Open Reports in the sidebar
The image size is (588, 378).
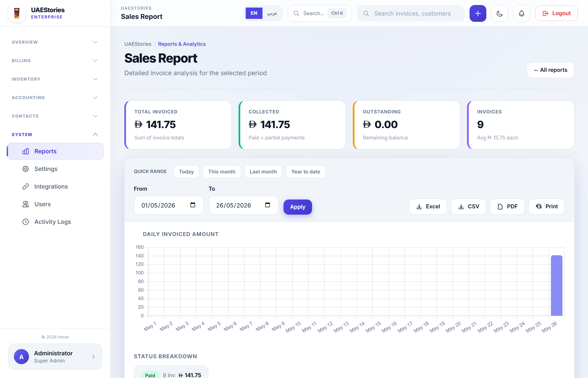55,151
